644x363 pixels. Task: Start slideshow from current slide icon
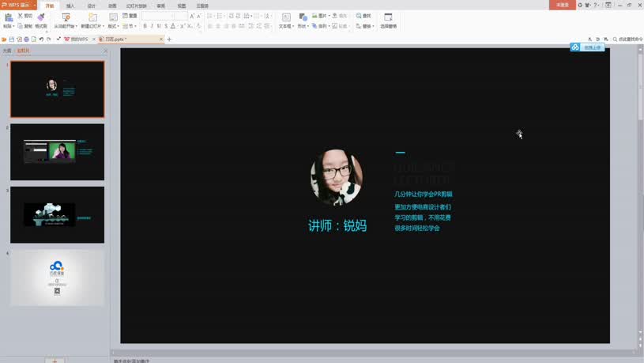(66, 17)
